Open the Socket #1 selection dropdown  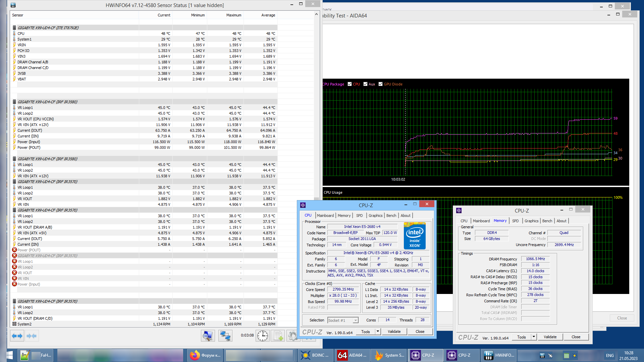click(343, 320)
